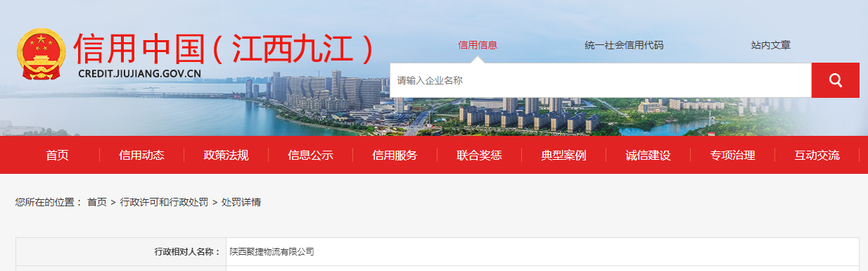
Task: Click 行政许可和行政处罚 breadcrumb link
Action: click(164, 202)
